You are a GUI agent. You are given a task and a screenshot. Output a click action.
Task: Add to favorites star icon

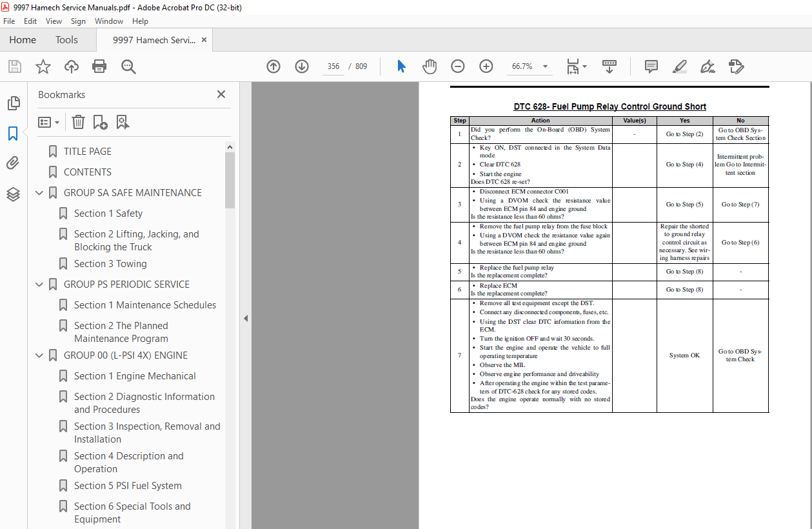[43, 66]
